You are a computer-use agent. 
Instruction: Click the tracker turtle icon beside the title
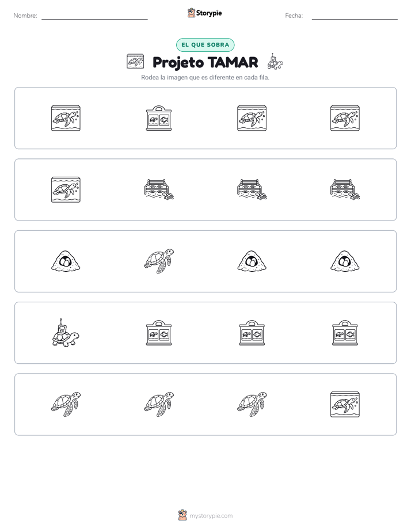pos(275,62)
